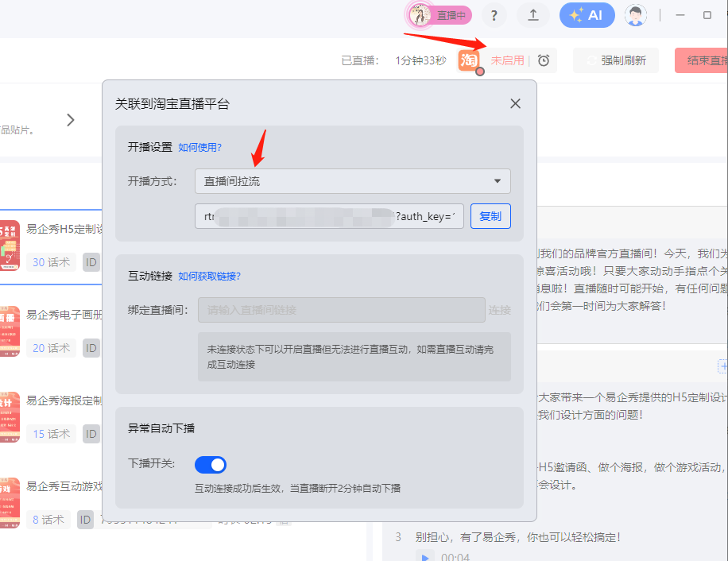Expand the 开播方式 dropdown showing 直播间拉流
Screen dimensions: 728x561
tap(352, 181)
